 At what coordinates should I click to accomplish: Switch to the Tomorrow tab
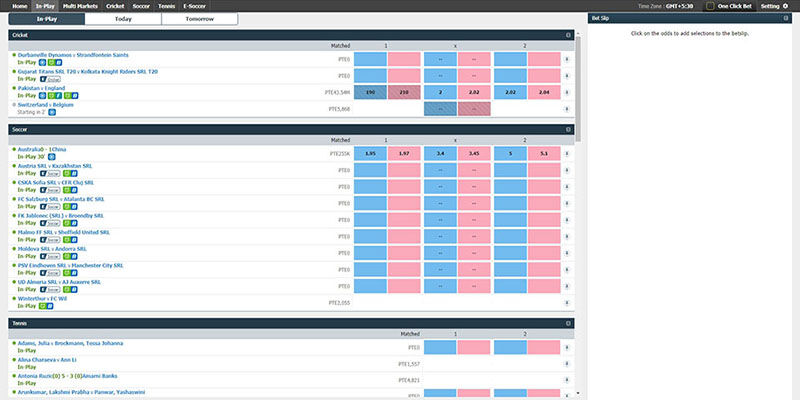click(199, 19)
